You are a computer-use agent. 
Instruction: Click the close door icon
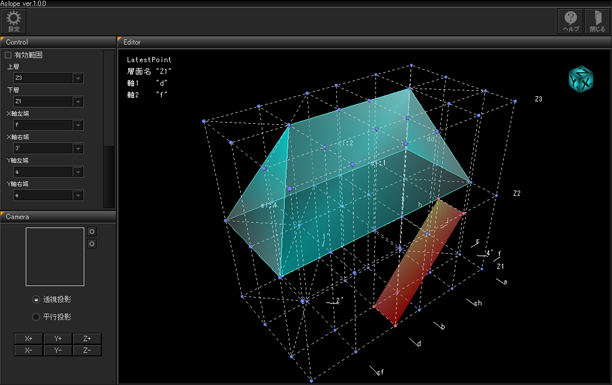click(597, 21)
